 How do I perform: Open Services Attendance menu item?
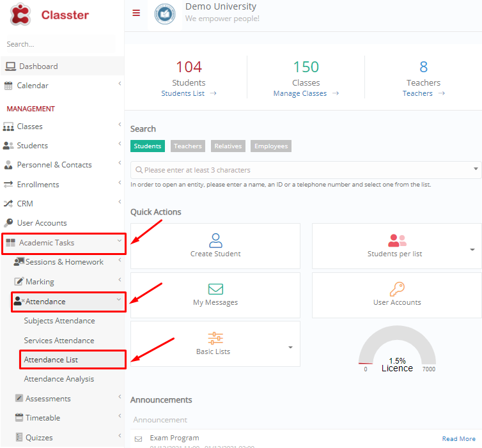tap(59, 341)
